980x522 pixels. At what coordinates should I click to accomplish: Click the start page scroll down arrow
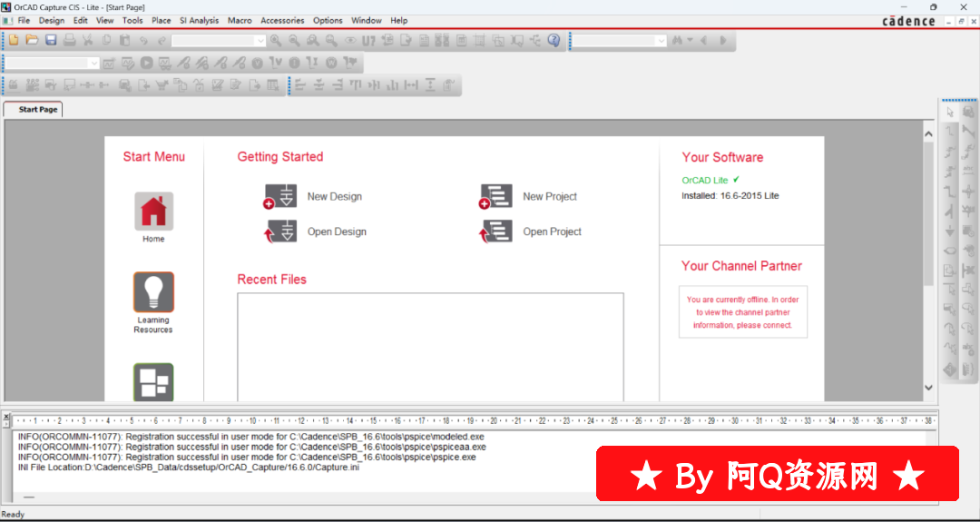(x=929, y=388)
